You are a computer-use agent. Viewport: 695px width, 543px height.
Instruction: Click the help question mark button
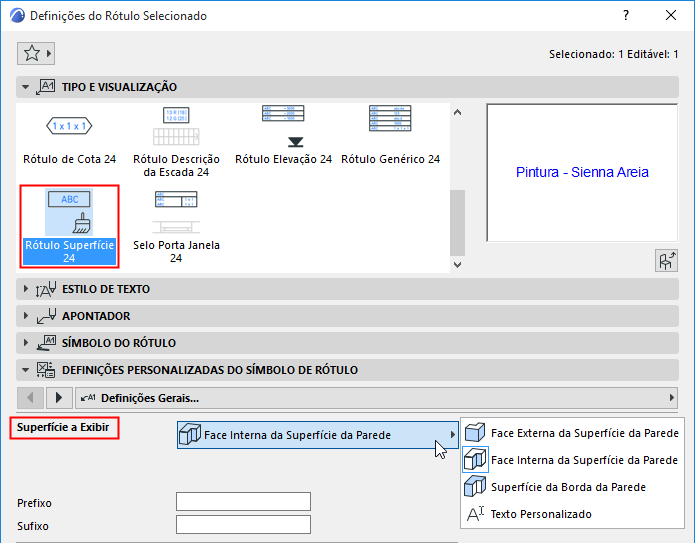tap(625, 16)
